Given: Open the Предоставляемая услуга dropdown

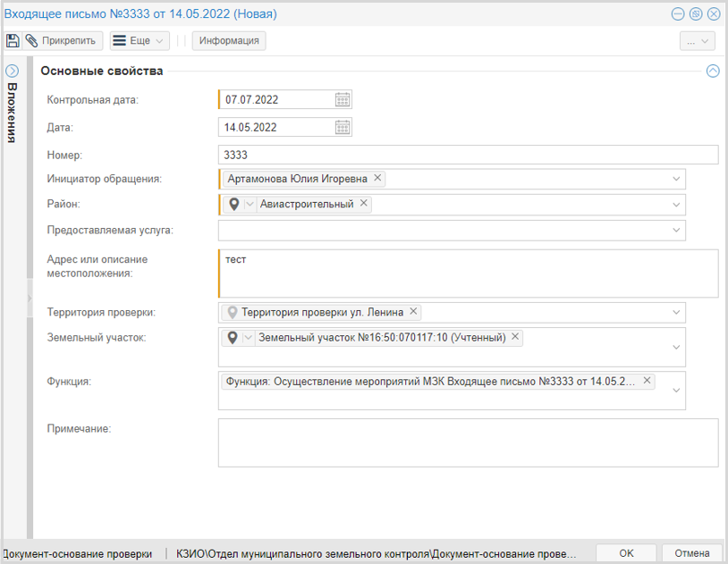Looking at the screenshot, I should tap(676, 231).
